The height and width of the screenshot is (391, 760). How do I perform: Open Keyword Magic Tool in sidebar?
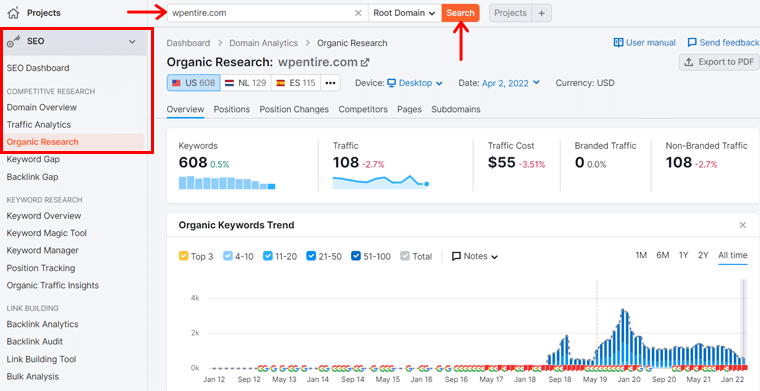coord(47,234)
